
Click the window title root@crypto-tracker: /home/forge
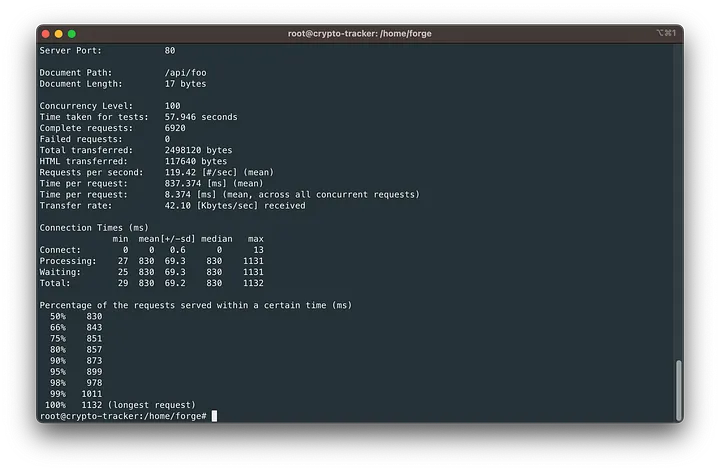[360, 34]
